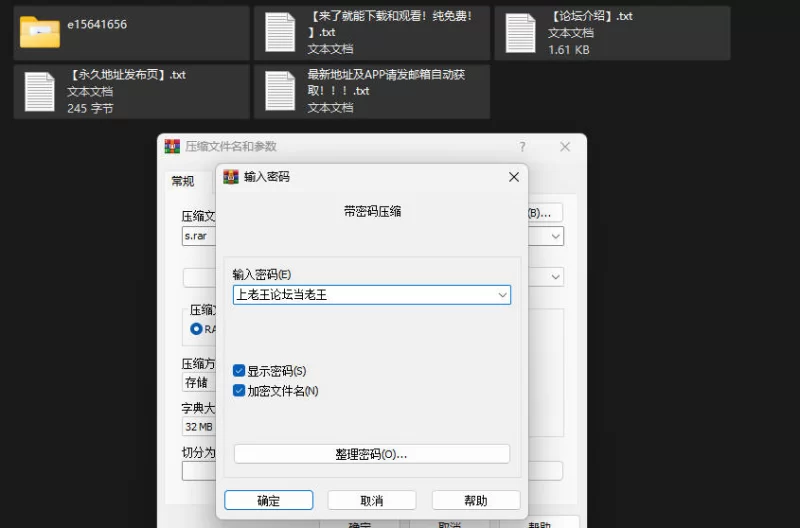Toggle the 加密文件名(N) checkbox
Screen dimensions: 800x528
pos(239,391)
